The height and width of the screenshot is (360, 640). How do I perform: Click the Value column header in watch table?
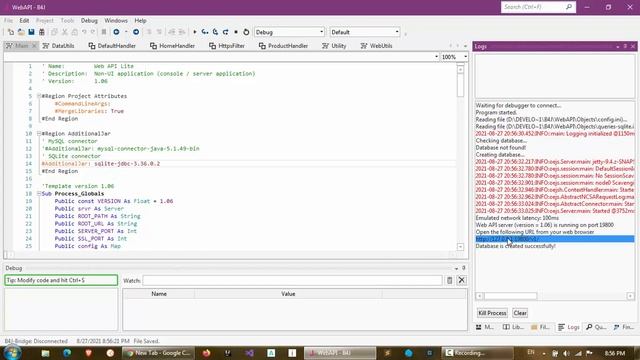[288, 294]
